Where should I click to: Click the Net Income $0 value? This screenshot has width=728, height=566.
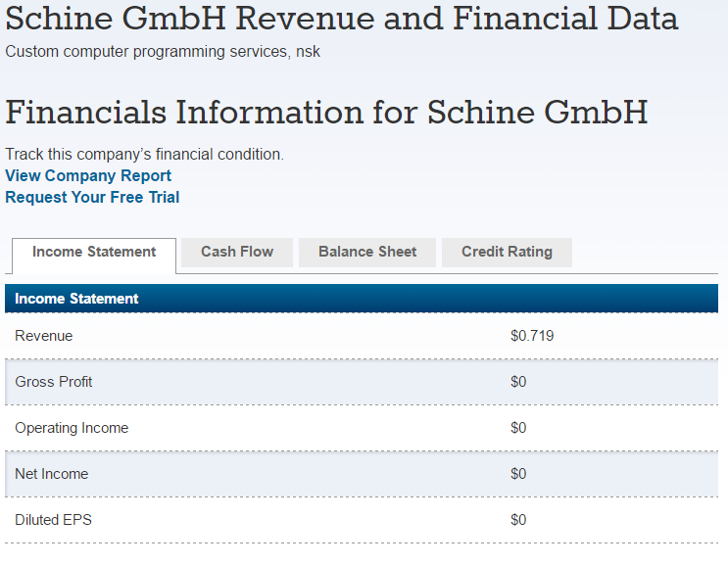click(x=518, y=474)
